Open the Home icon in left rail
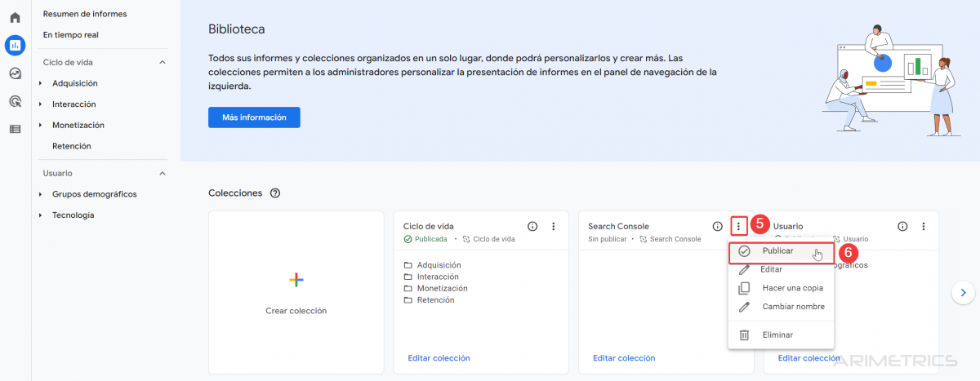Screen dimensions: 980x381 [15, 17]
